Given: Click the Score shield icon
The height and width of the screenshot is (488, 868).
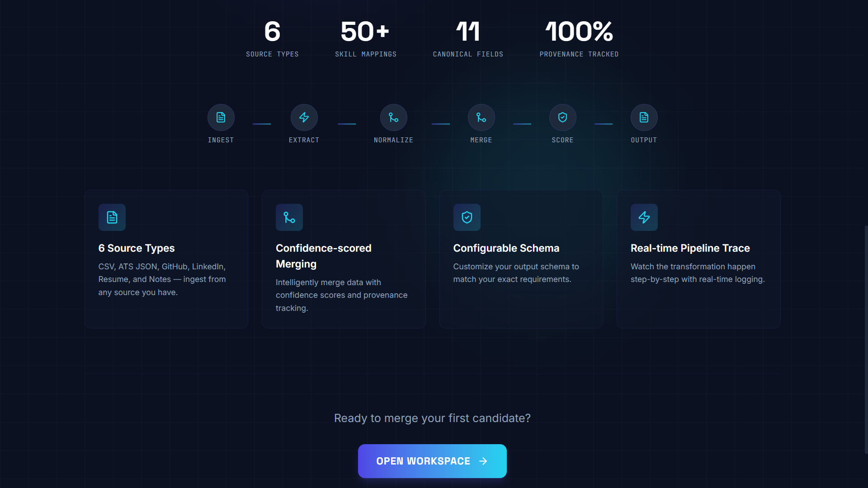Looking at the screenshot, I should point(562,117).
